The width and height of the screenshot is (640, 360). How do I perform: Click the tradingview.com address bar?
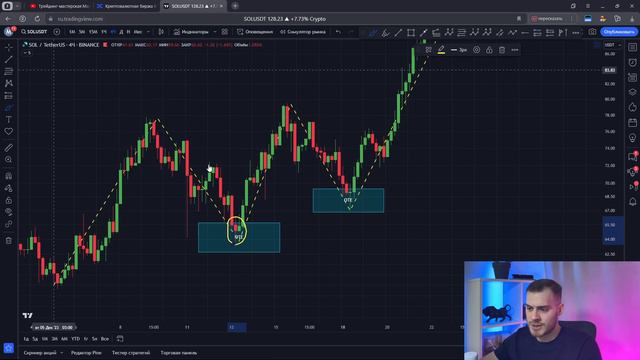pyautogui.click(x=80, y=19)
